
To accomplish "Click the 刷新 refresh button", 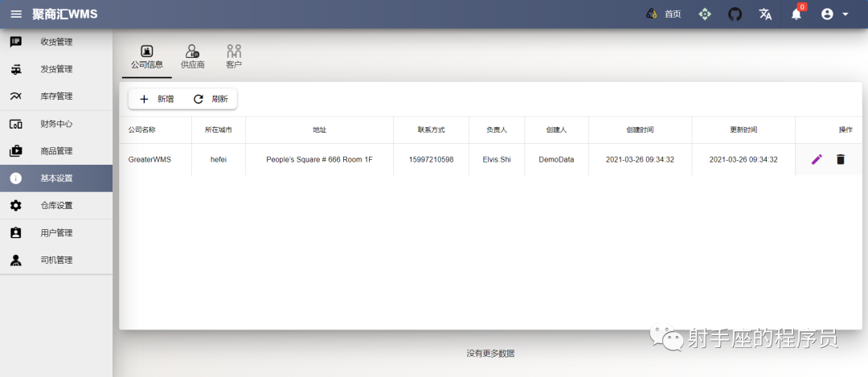I will [x=211, y=99].
